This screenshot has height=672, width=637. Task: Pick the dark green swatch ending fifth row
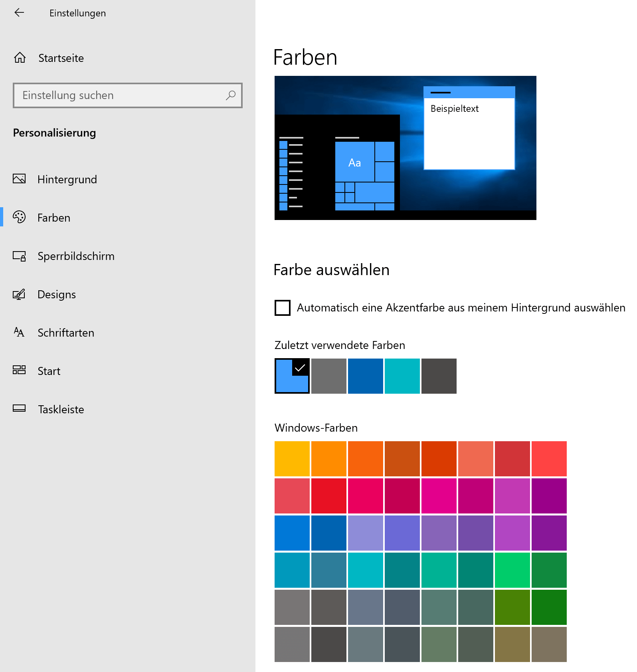point(549,607)
